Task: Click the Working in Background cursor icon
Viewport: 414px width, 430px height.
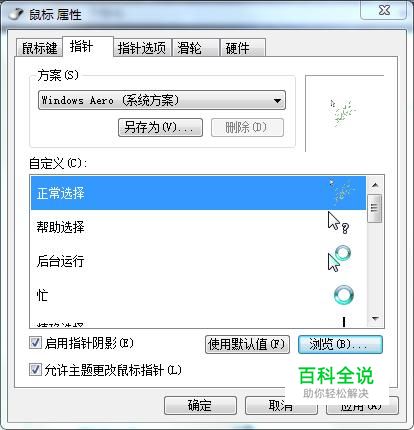Action: tap(339, 259)
